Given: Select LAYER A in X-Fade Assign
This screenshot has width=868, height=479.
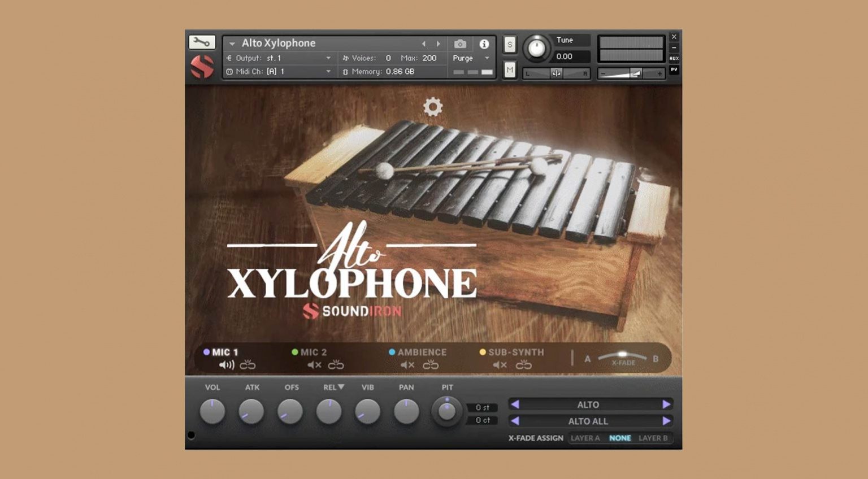Looking at the screenshot, I should click(586, 438).
